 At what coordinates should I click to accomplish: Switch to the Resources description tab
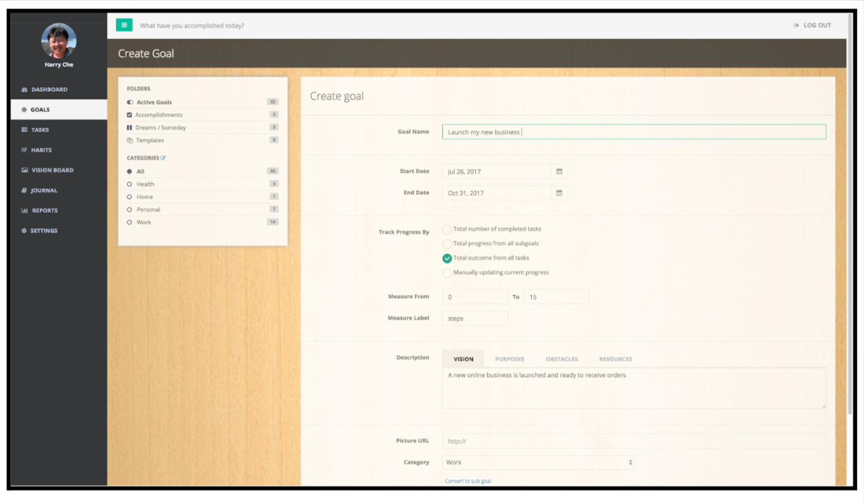click(x=615, y=359)
